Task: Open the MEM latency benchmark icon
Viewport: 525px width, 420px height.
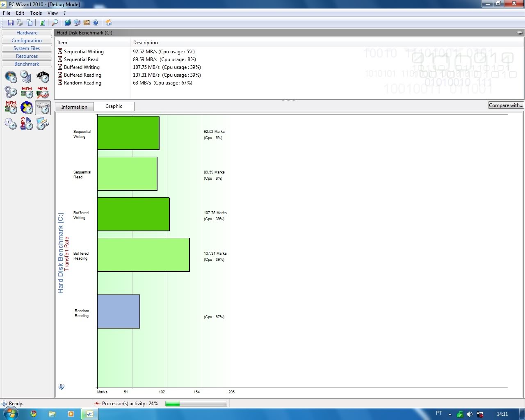Action: pyautogui.click(x=11, y=107)
